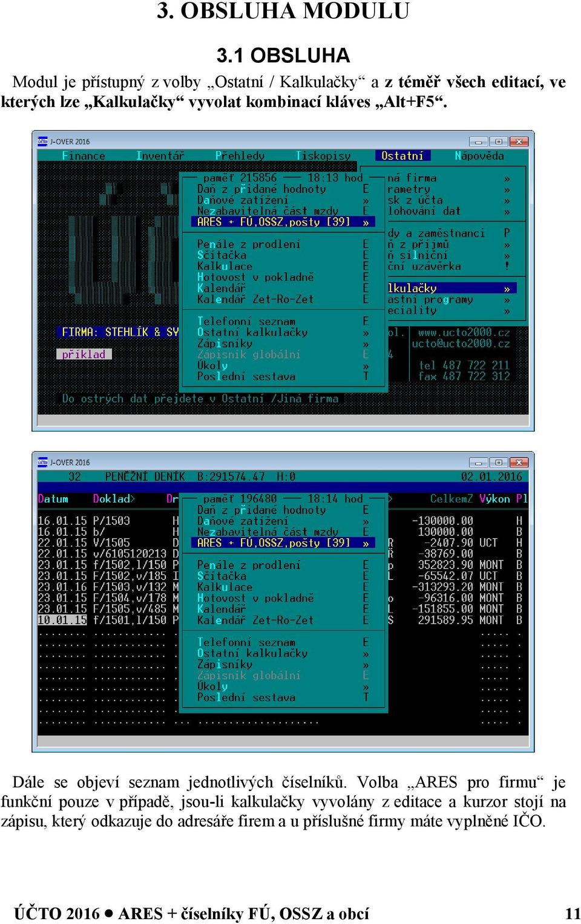Open Telefonní seznam in Peněžní deník popup
This screenshot has height=924, width=581.
[246, 642]
